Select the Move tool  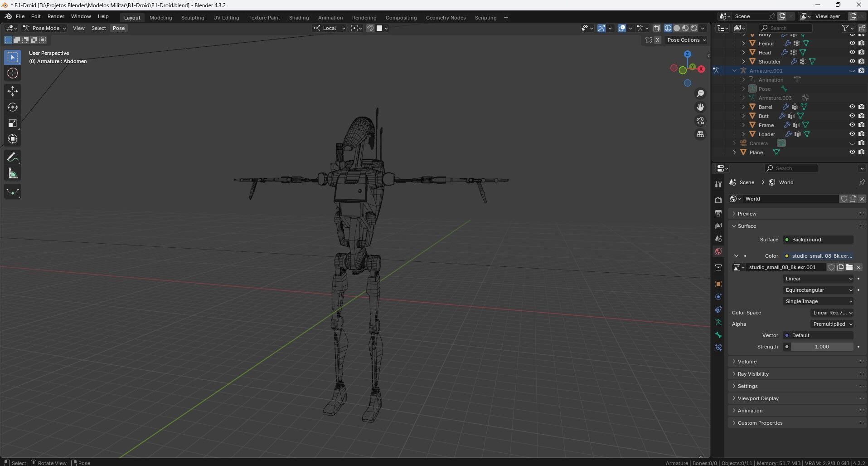(12, 91)
